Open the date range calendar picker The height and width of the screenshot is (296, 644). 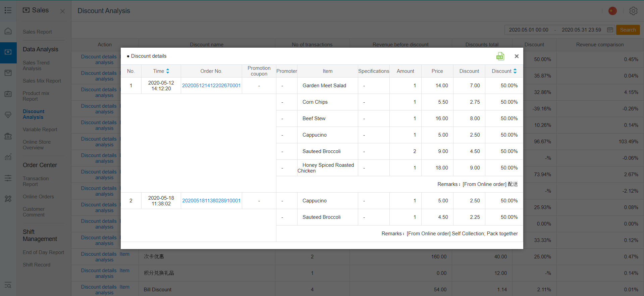610,30
